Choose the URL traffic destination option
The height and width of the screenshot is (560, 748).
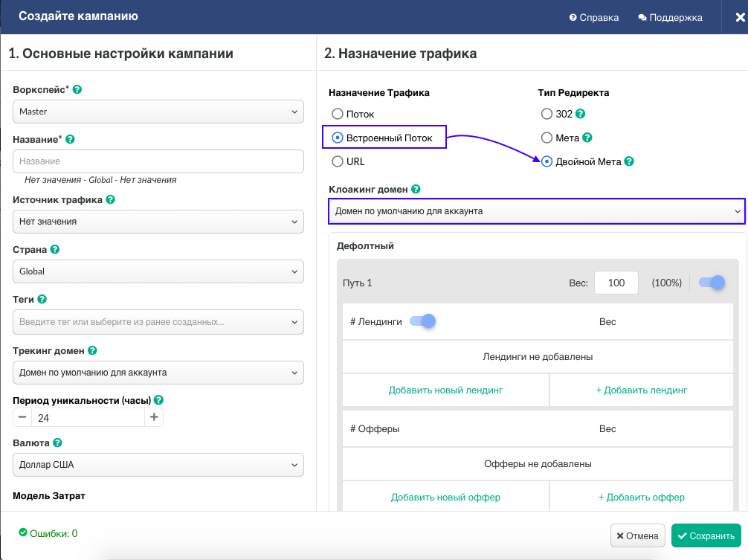point(338,161)
